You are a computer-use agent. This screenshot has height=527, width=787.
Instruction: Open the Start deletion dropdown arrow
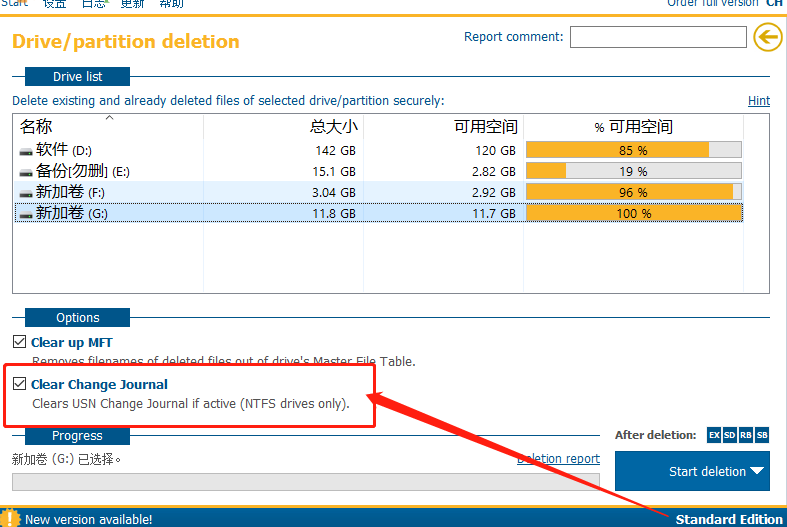coord(757,471)
